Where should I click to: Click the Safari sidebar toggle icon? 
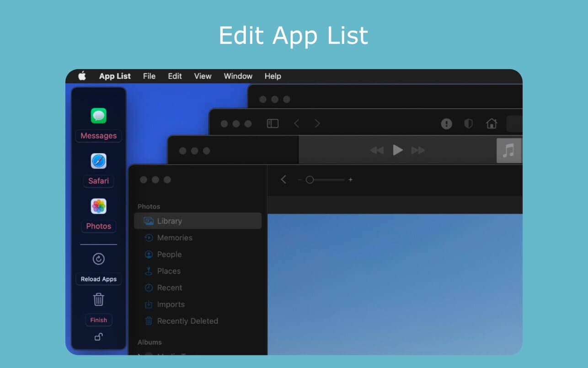click(273, 124)
